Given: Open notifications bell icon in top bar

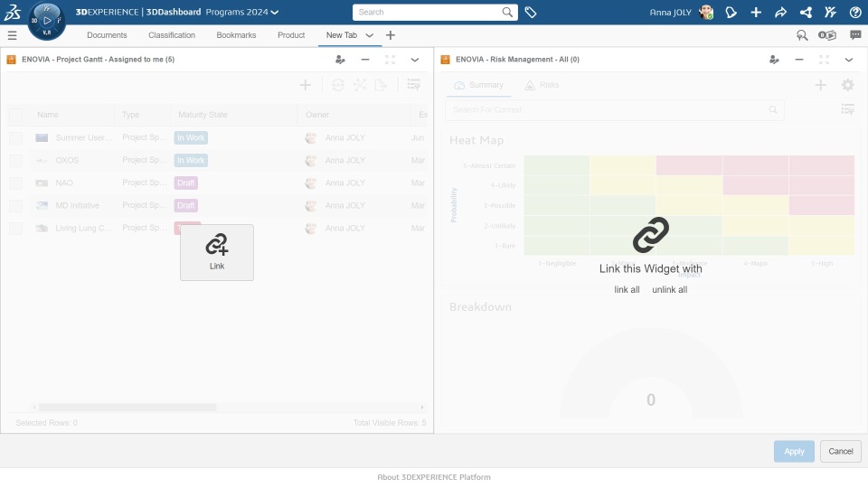Looking at the screenshot, I should 731,12.
